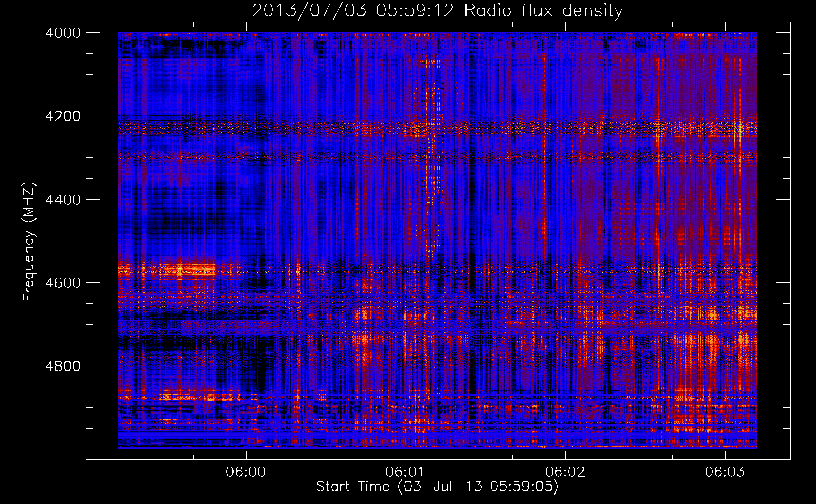Click the "4200" frequency tick label
The width and height of the screenshot is (816, 504).
[x=63, y=116]
